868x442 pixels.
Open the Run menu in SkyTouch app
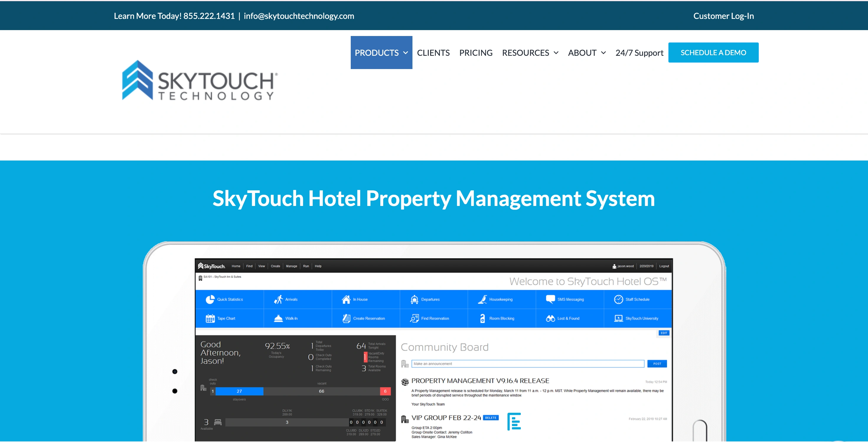[x=306, y=266]
